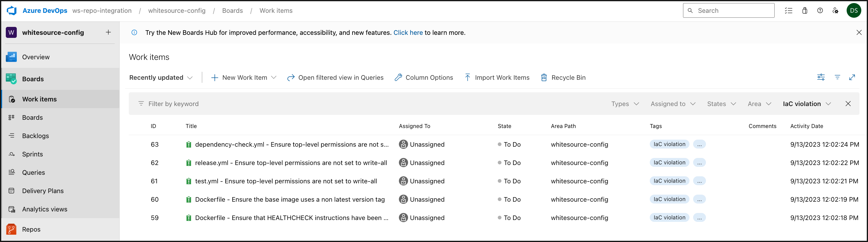This screenshot has height=242, width=868.
Task: Expand the Types filter dropdown
Action: click(x=625, y=104)
